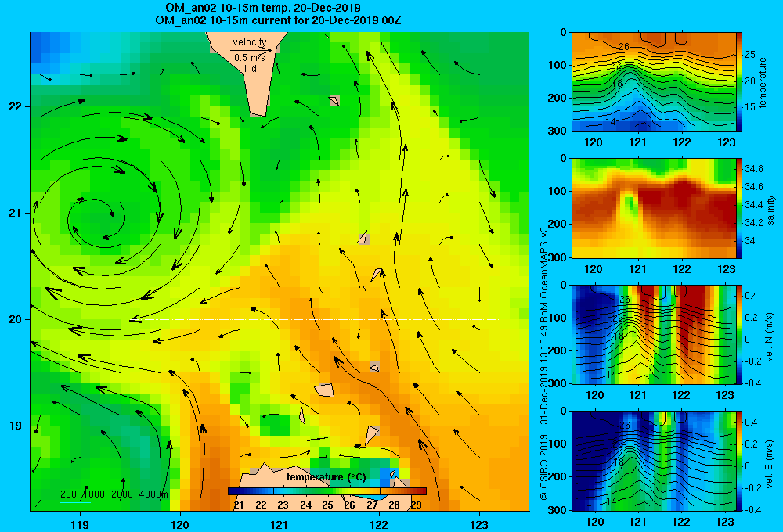Image resolution: width=783 pixels, height=532 pixels.
Task: Click the "34.8" tick on the salinity colorbar
Action: click(753, 169)
